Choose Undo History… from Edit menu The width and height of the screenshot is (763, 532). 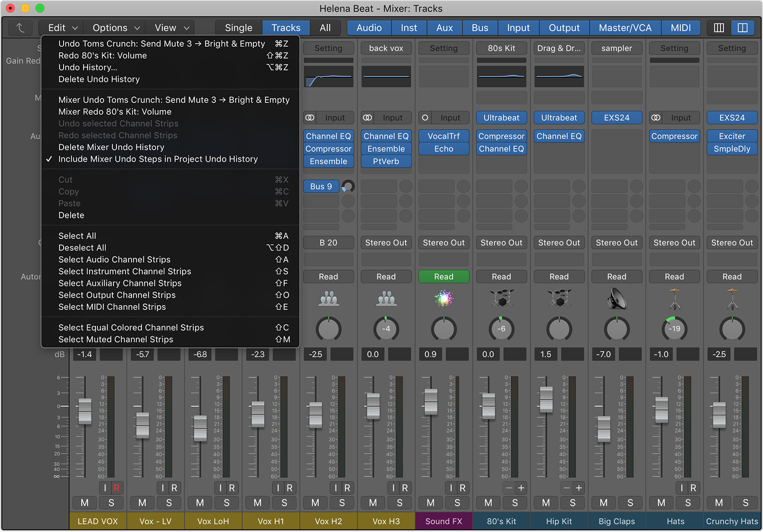coord(170,67)
